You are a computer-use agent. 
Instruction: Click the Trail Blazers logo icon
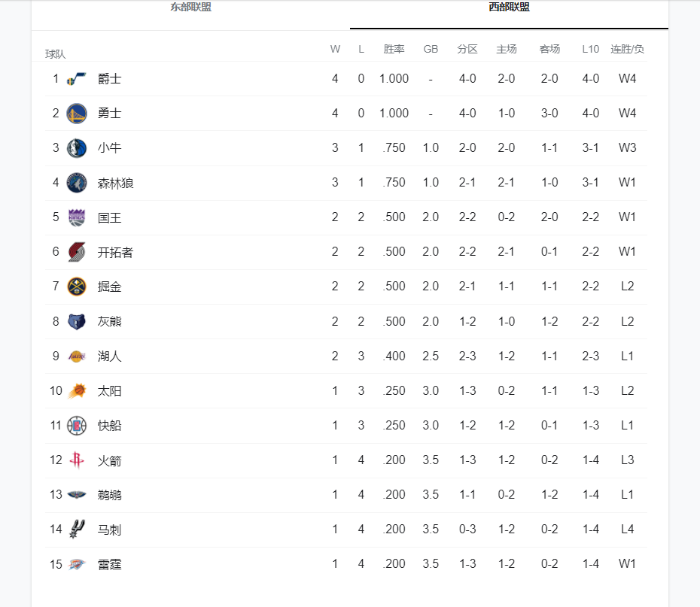coord(77,252)
